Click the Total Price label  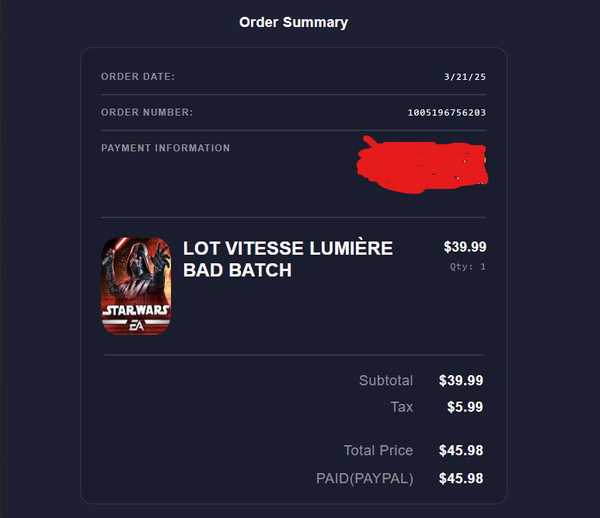click(x=378, y=451)
